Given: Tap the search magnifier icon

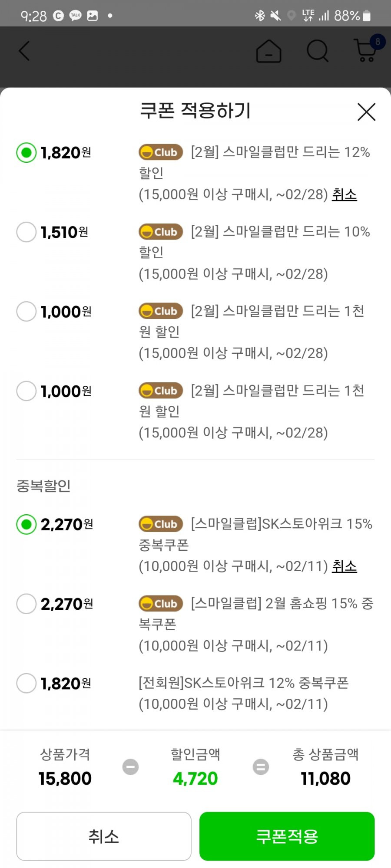Looking at the screenshot, I should tap(318, 51).
